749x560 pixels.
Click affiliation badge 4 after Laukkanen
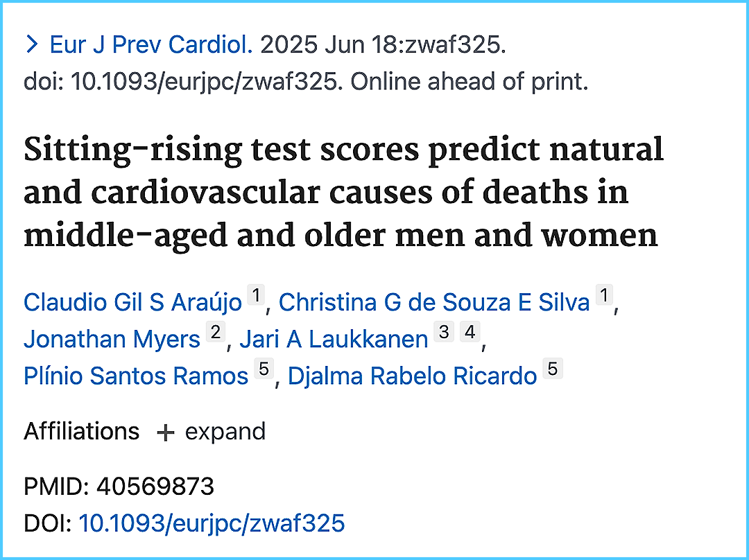(470, 333)
